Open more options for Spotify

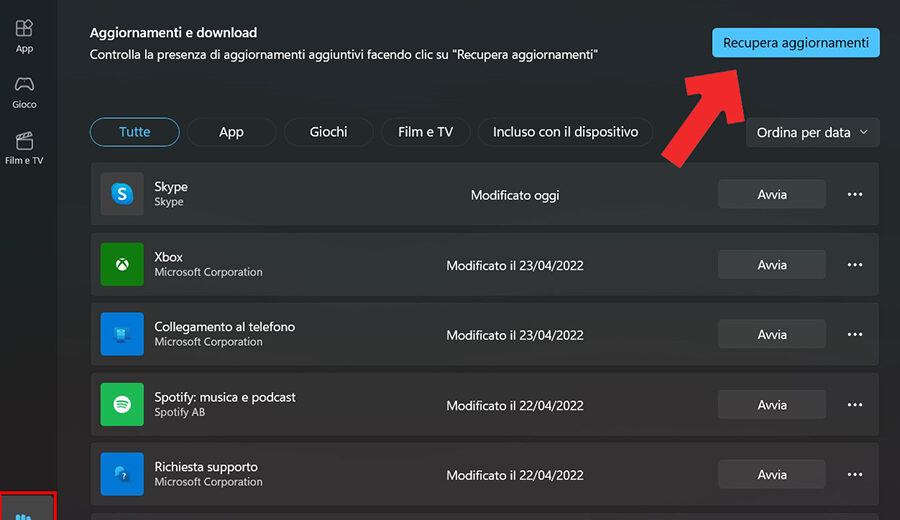855,405
